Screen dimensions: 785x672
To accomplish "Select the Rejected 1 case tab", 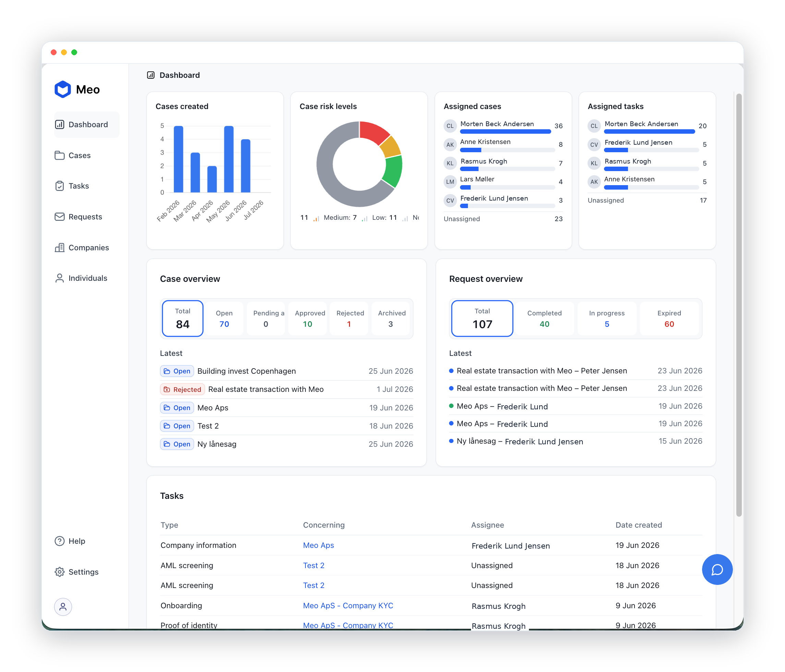I will 349,319.
